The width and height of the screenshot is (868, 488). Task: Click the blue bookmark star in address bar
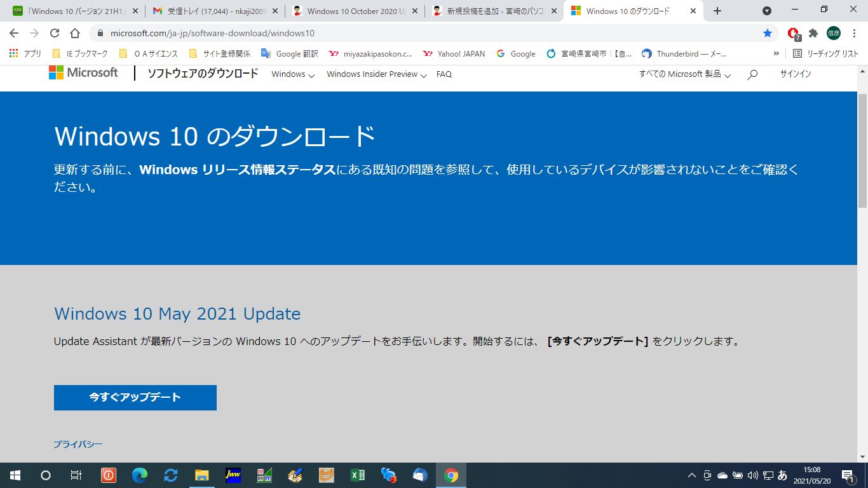pos(768,33)
